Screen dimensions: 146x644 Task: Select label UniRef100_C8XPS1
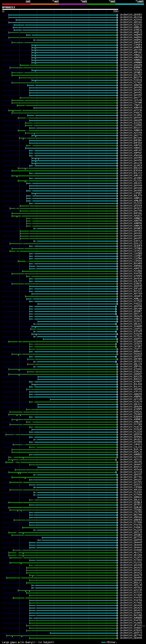(x=131, y=329)
